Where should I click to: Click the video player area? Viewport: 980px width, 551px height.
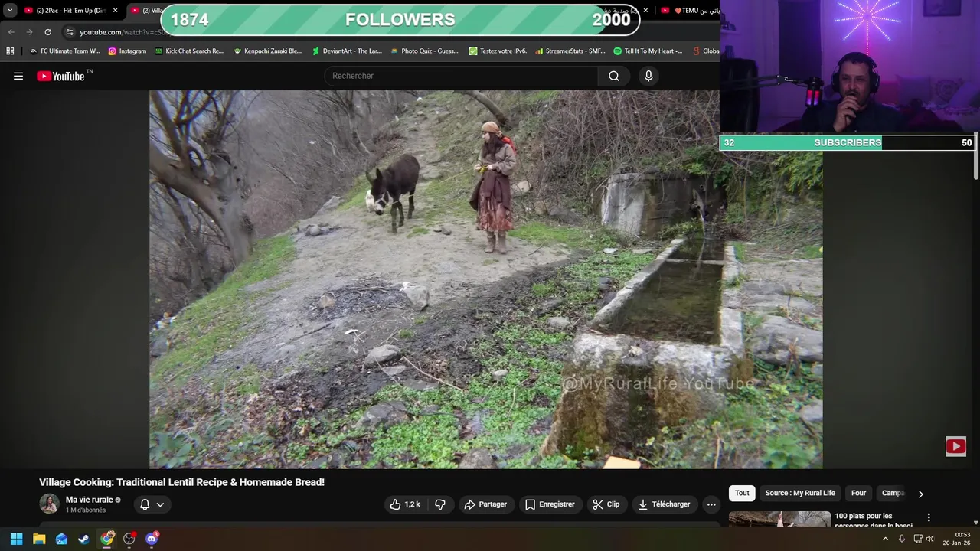click(485, 279)
